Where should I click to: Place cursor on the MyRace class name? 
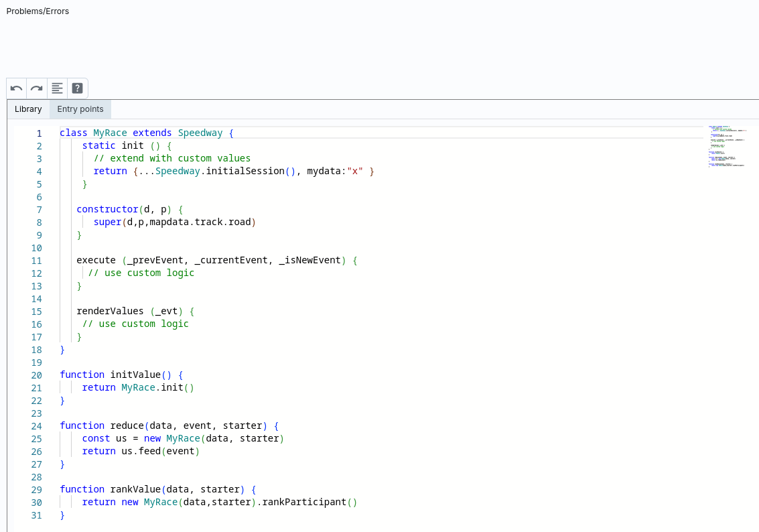click(109, 133)
